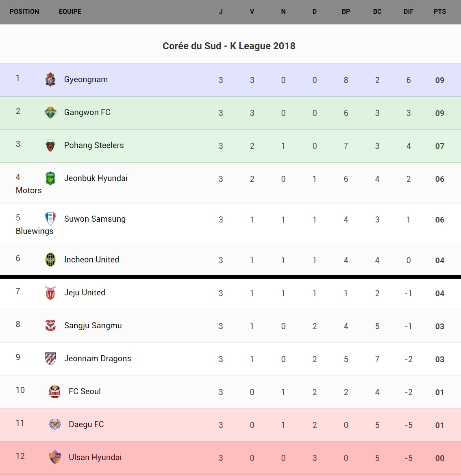Click the Sangju Sangmu team logo
This screenshot has width=461, height=476.
50,325
